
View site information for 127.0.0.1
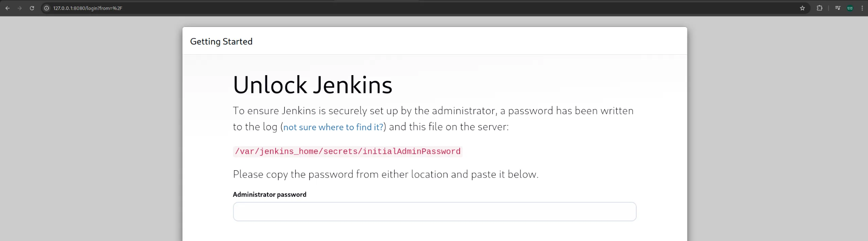click(47, 8)
